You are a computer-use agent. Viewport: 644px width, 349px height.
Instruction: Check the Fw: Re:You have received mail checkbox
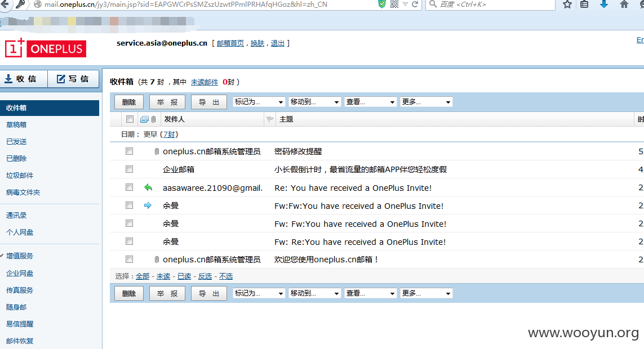coord(130,241)
